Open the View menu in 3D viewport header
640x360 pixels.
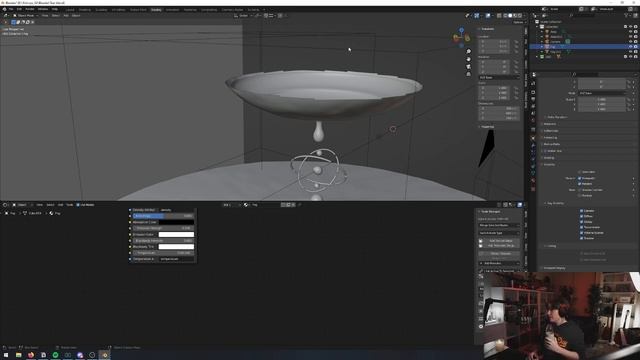click(44, 16)
